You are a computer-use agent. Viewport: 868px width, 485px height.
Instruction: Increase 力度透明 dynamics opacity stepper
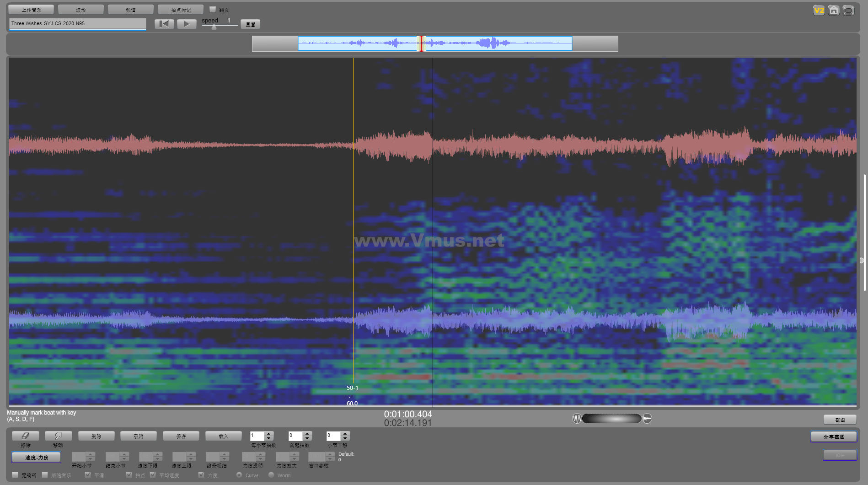click(x=261, y=454)
